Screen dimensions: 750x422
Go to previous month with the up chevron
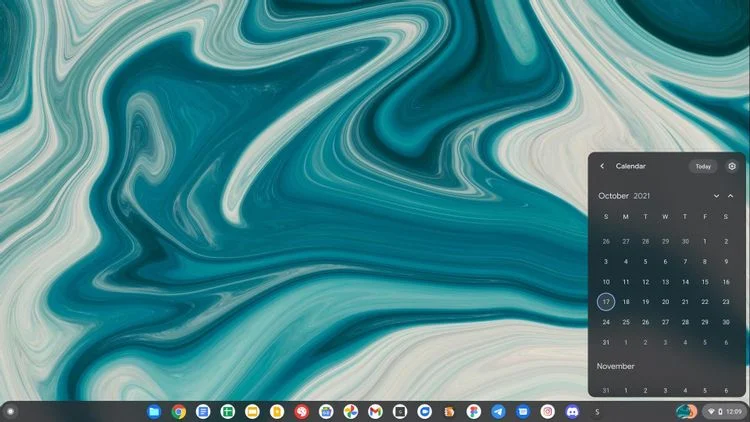pyautogui.click(x=731, y=196)
